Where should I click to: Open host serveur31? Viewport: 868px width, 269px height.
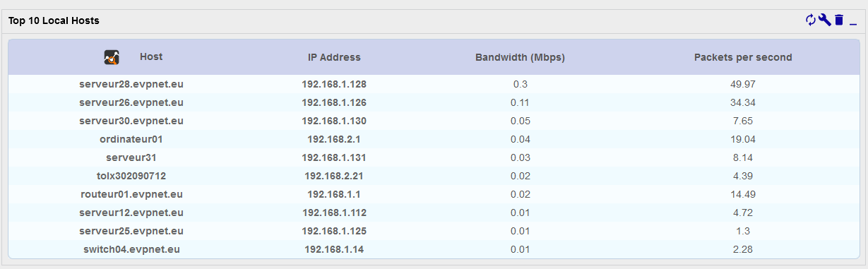click(x=131, y=157)
